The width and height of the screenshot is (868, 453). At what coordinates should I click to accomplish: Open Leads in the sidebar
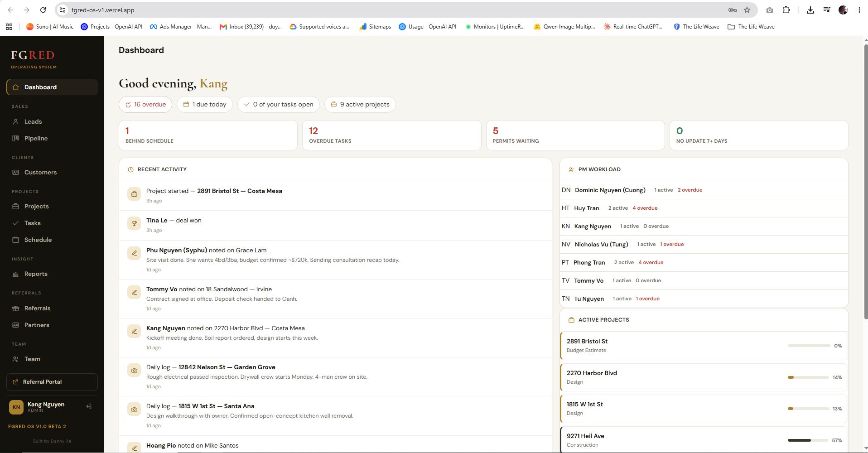pos(52,121)
